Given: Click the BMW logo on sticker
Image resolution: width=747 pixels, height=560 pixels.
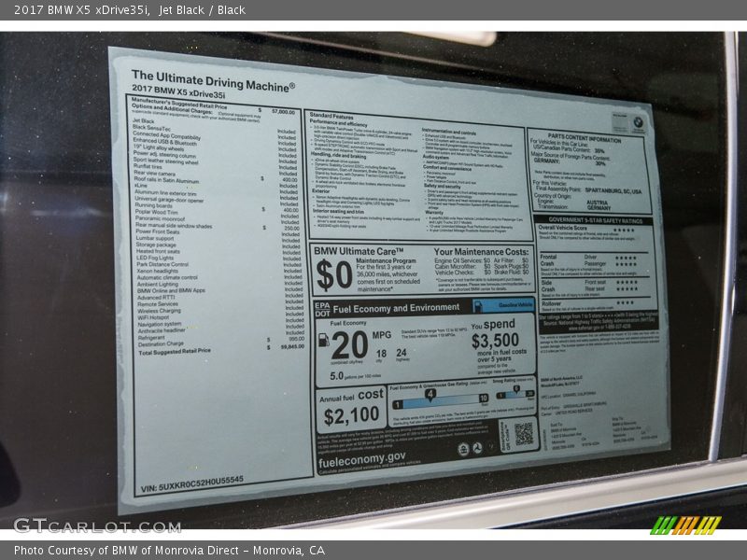Looking at the screenshot, I should (638, 120).
